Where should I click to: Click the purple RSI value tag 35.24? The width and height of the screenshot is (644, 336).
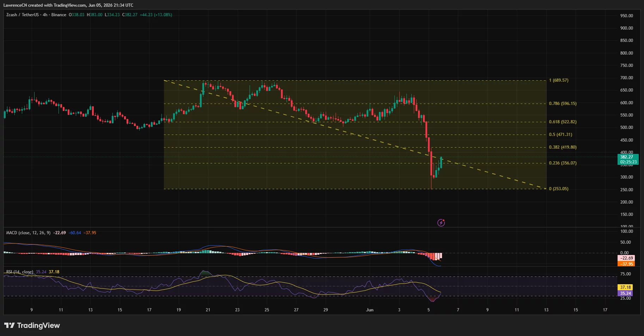(x=625, y=293)
